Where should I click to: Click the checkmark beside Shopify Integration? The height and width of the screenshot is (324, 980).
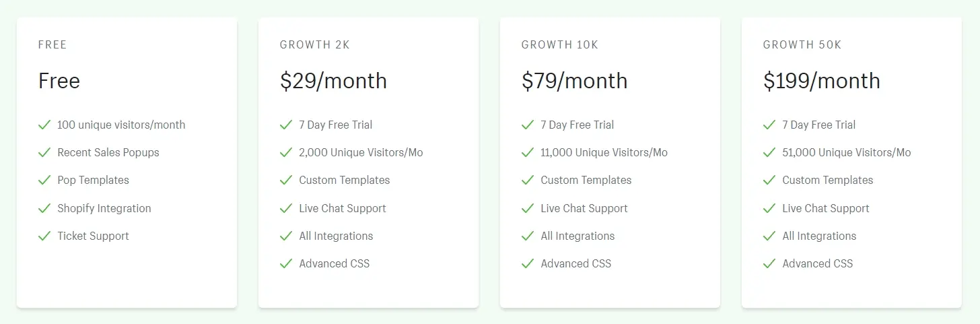[x=44, y=208]
